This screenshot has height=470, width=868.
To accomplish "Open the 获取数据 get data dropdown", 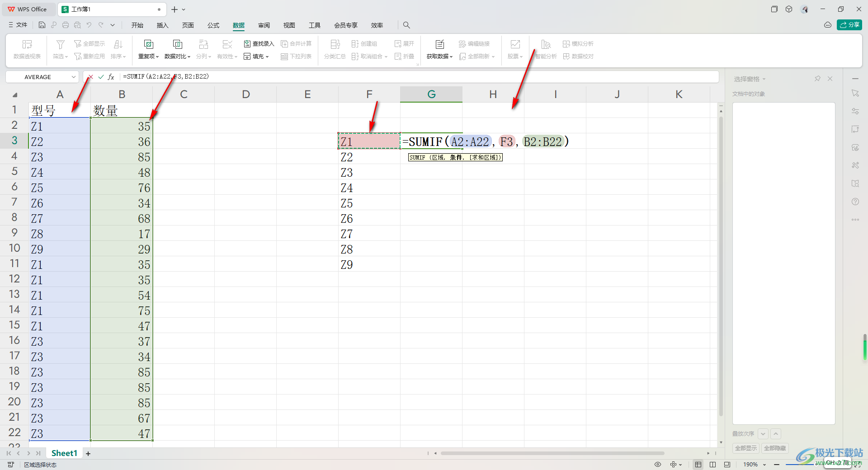I will (439, 56).
